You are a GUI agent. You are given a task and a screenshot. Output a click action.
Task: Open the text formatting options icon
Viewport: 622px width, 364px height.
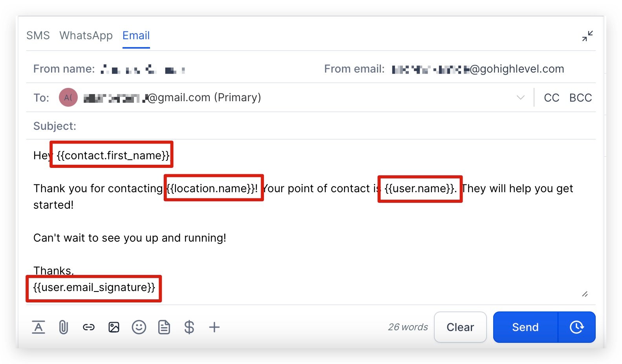tap(38, 327)
